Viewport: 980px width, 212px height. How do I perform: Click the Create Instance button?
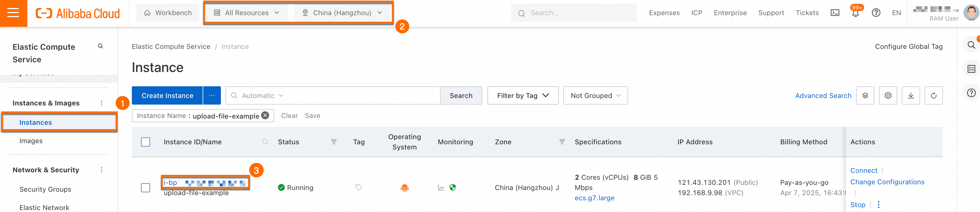167,95
